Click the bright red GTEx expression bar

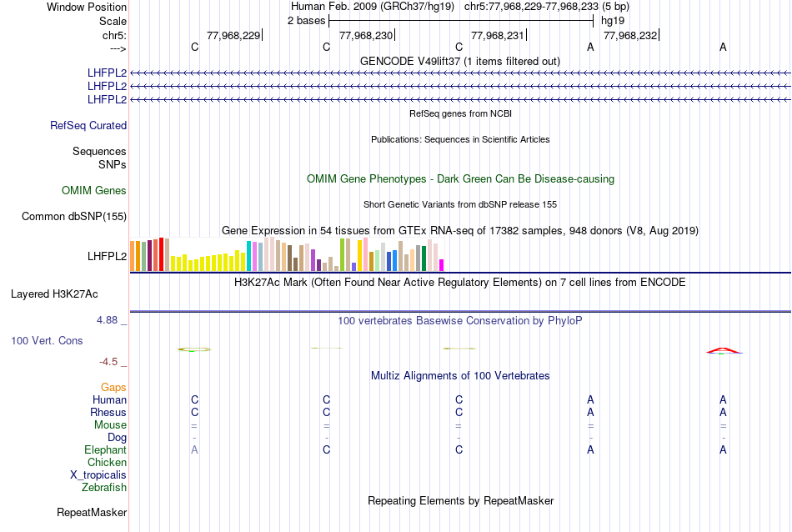coord(161,254)
